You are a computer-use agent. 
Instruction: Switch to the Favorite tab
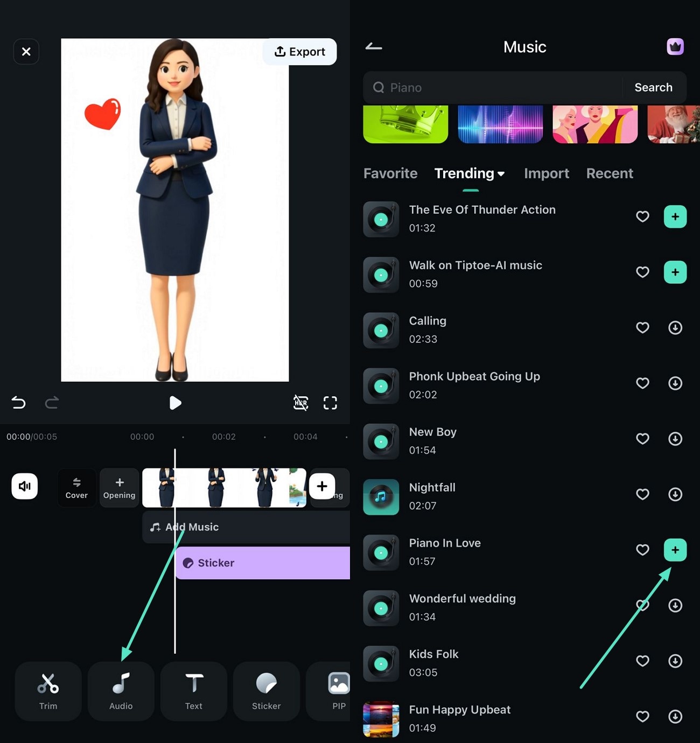click(x=390, y=173)
